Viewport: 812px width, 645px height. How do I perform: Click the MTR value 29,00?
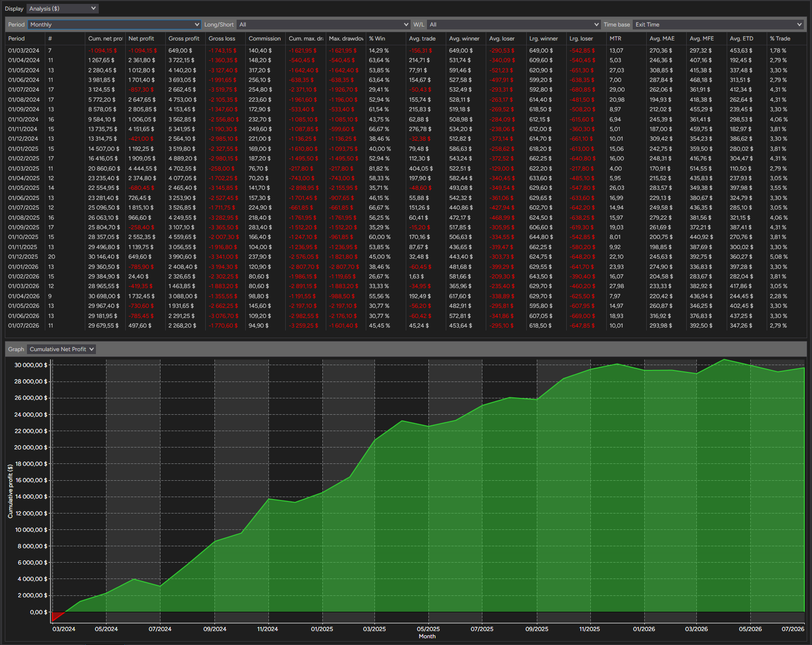(617, 90)
